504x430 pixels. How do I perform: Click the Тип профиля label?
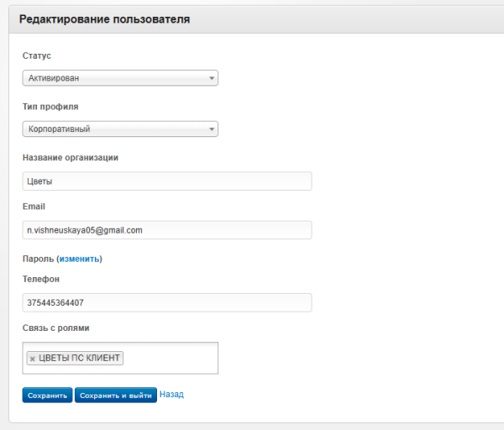(50, 107)
